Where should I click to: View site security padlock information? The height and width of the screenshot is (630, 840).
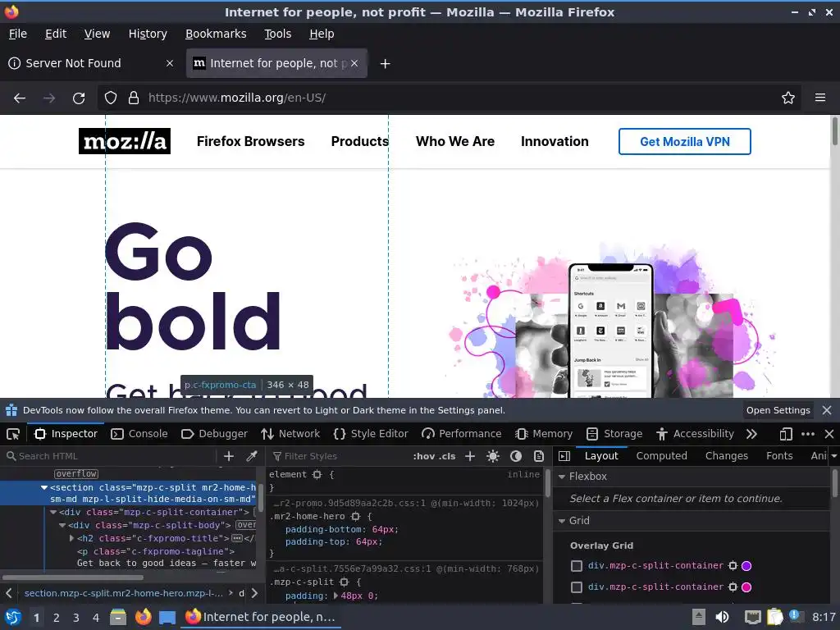[x=134, y=98]
